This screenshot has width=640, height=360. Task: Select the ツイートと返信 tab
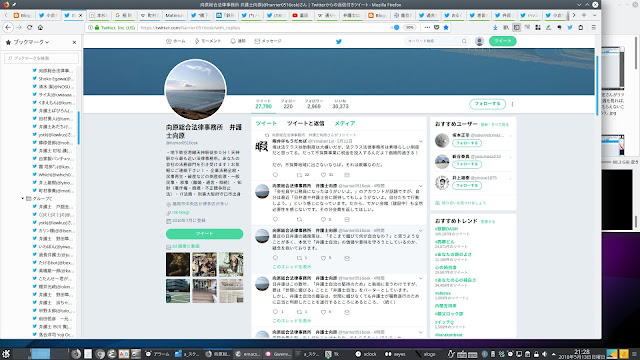[x=305, y=123]
